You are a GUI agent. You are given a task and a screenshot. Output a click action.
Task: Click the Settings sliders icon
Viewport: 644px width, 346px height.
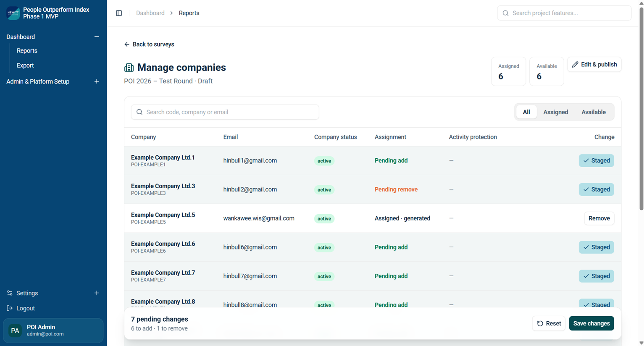click(x=10, y=293)
